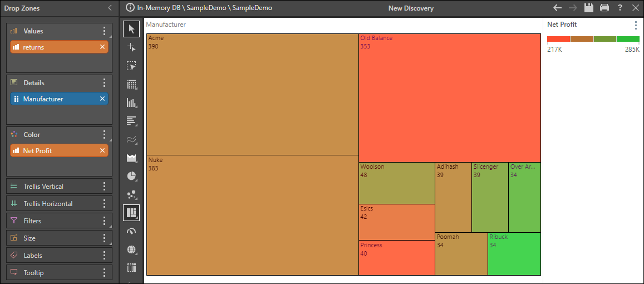644x284 pixels.
Task: Open the info icon beside In-Memory DB
Action: click(130, 8)
